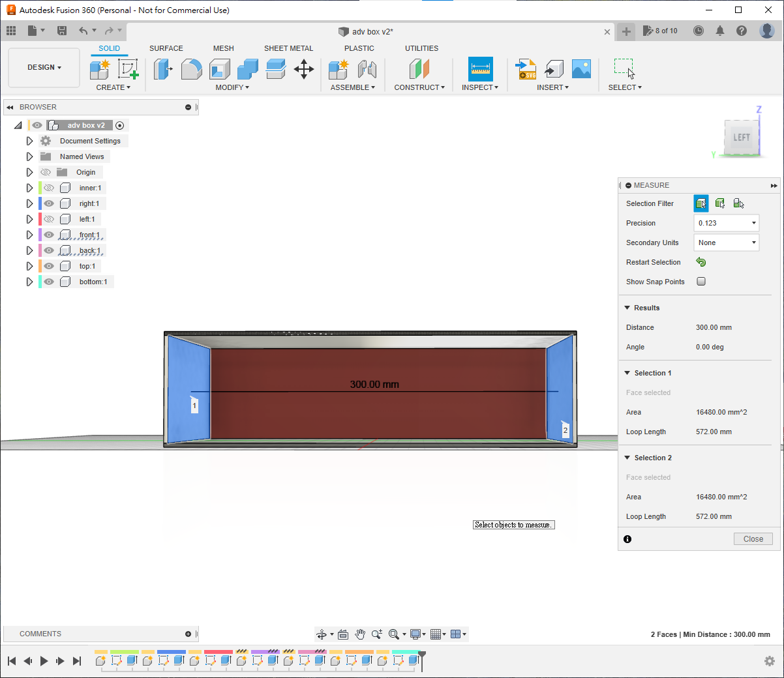Click the Orbit tool in navigation bar
The width and height of the screenshot is (784, 678).
[x=322, y=634]
